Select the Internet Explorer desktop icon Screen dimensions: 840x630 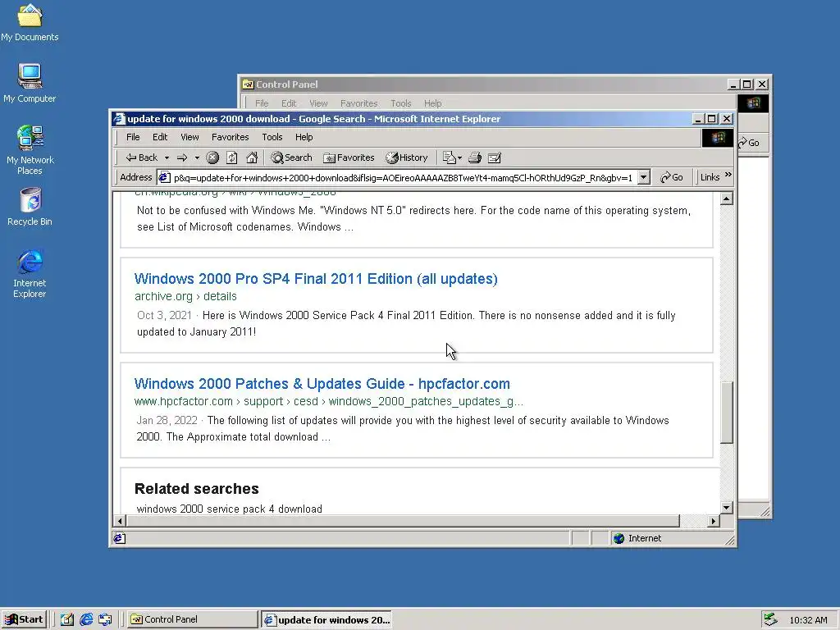pyautogui.click(x=30, y=274)
